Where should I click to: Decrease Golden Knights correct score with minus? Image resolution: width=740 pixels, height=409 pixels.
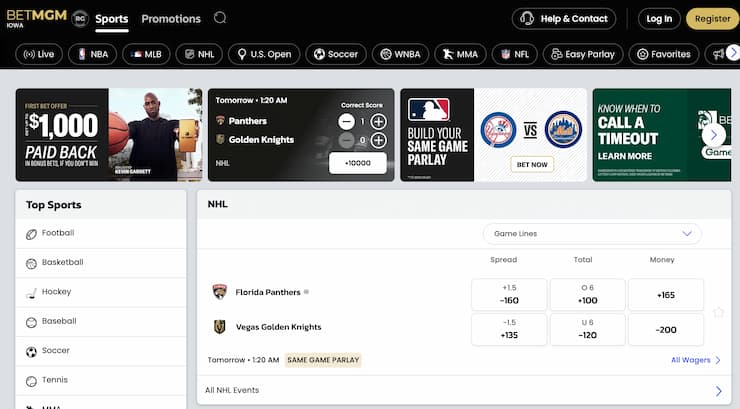(346, 140)
